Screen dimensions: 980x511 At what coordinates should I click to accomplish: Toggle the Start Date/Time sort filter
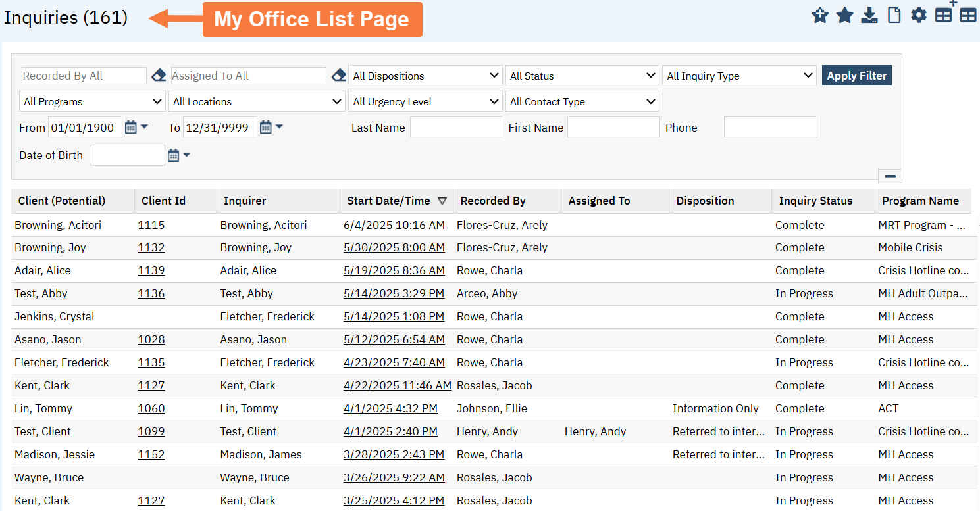tap(443, 201)
